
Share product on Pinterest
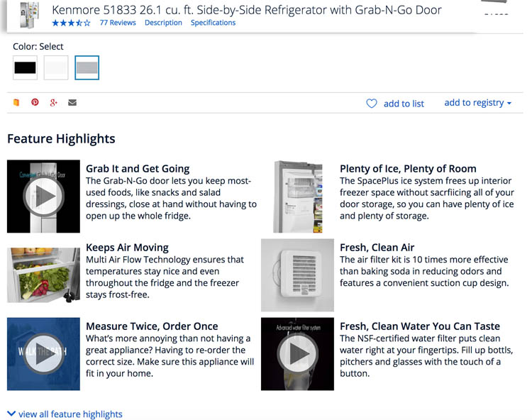[35, 102]
